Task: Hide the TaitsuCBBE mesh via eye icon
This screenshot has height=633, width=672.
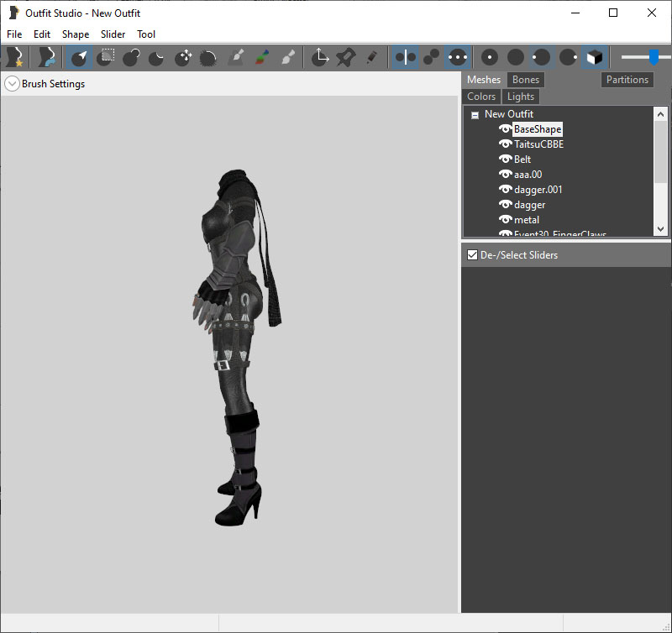Action: point(506,144)
